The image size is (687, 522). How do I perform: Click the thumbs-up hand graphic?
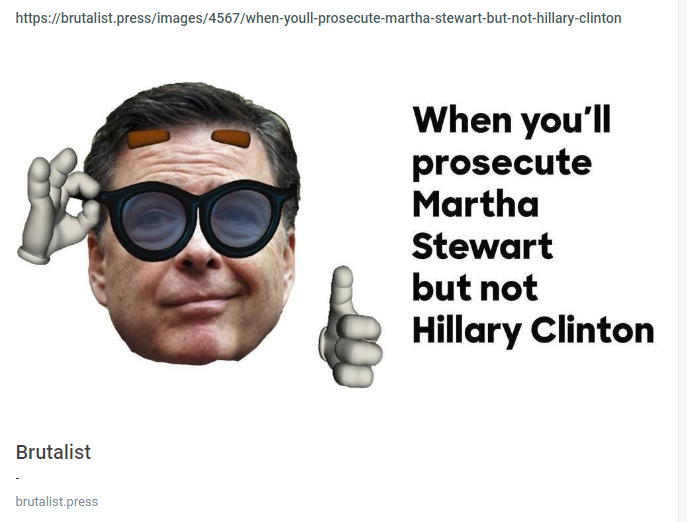(x=351, y=327)
